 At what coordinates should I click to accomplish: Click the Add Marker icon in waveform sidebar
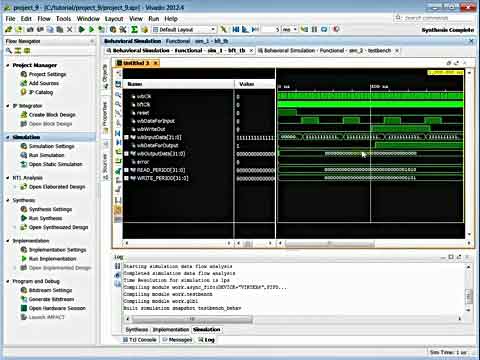118,171
